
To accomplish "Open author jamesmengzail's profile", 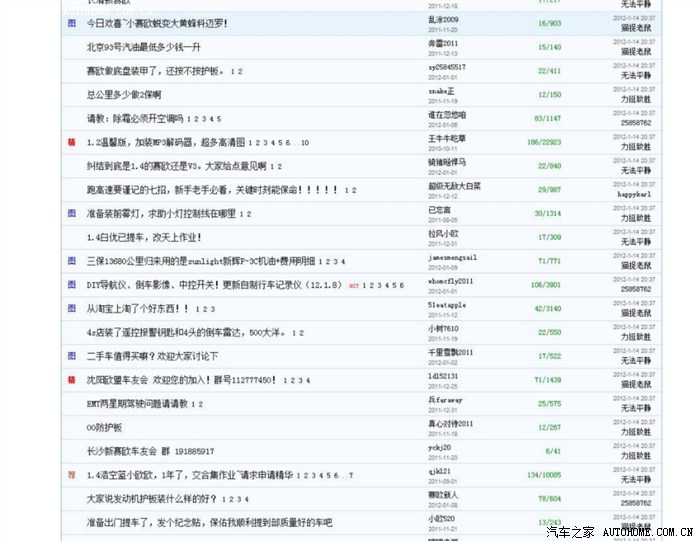I will [x=452, y=257].
